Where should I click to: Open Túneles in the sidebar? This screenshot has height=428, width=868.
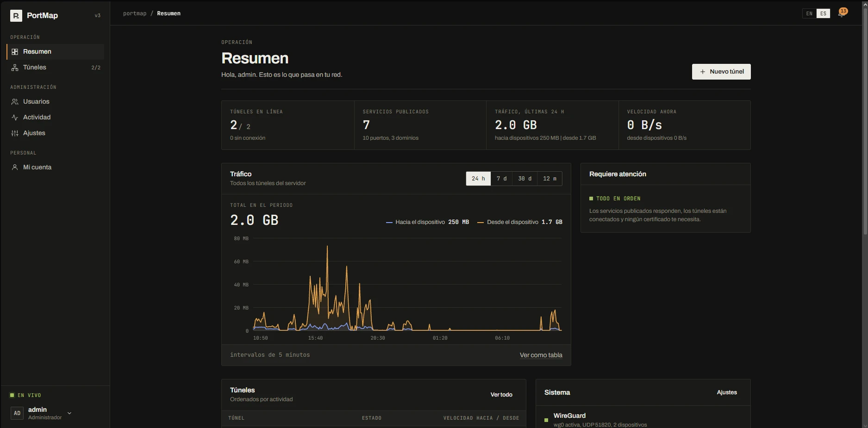(56, 68)
